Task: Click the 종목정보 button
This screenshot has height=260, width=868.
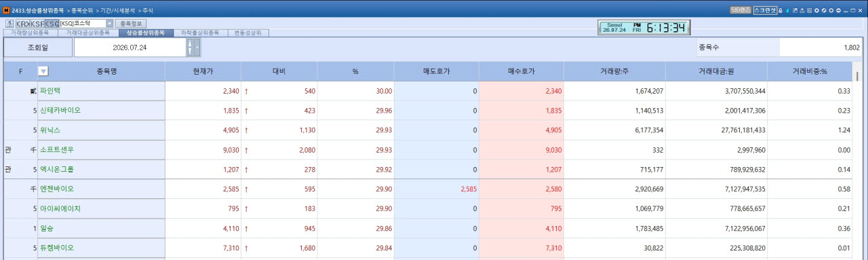Action: pos(131,23)
